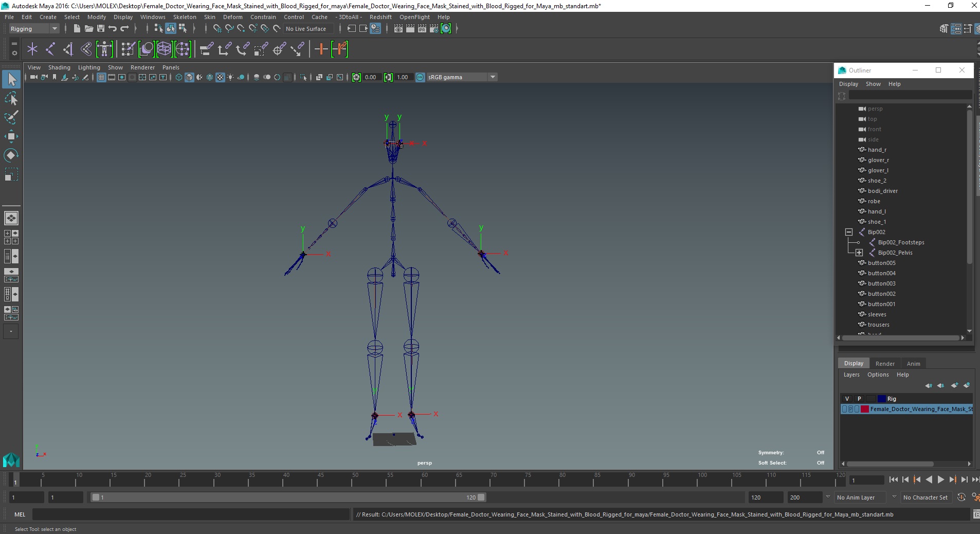Image resolution: width=980 pixels, height=534 pixels.
Task: Toggle smooth shade all cube icon
Action: click(189, 77)
